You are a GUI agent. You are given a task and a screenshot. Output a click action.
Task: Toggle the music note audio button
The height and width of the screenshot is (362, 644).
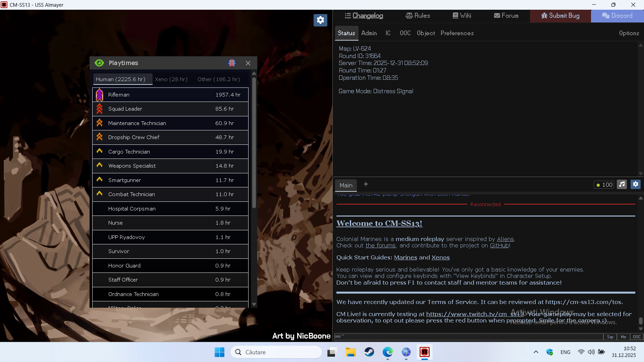[622, 184]
